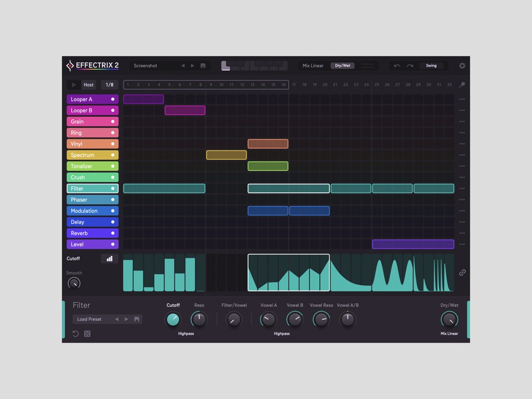532x399 pixels.
Task: Open the Host sync mode dropdown
Action: point(89,84)
